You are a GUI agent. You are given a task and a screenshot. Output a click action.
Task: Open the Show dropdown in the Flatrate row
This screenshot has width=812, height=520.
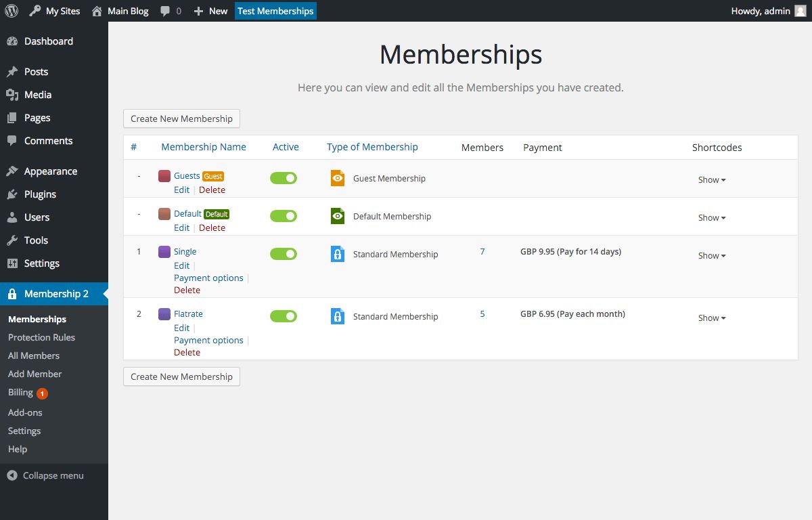tap(710, 318)
